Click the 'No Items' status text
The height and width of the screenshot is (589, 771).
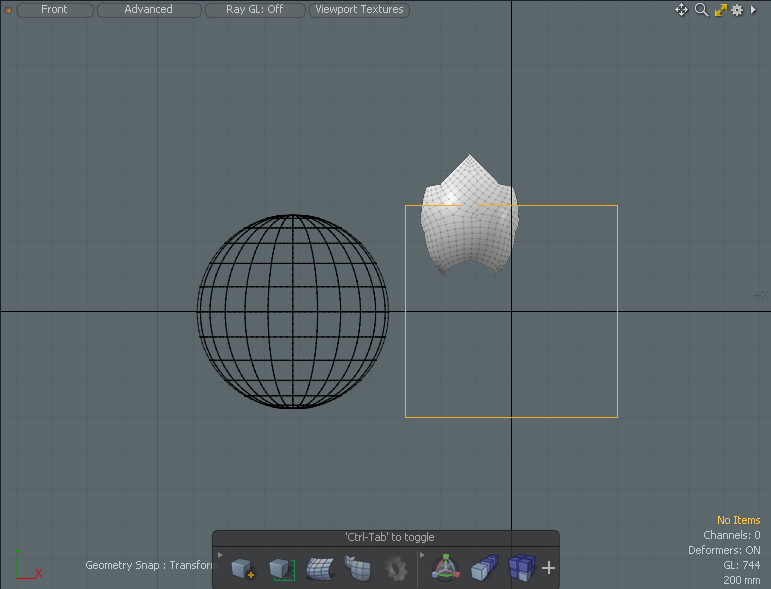pos(738,520)
